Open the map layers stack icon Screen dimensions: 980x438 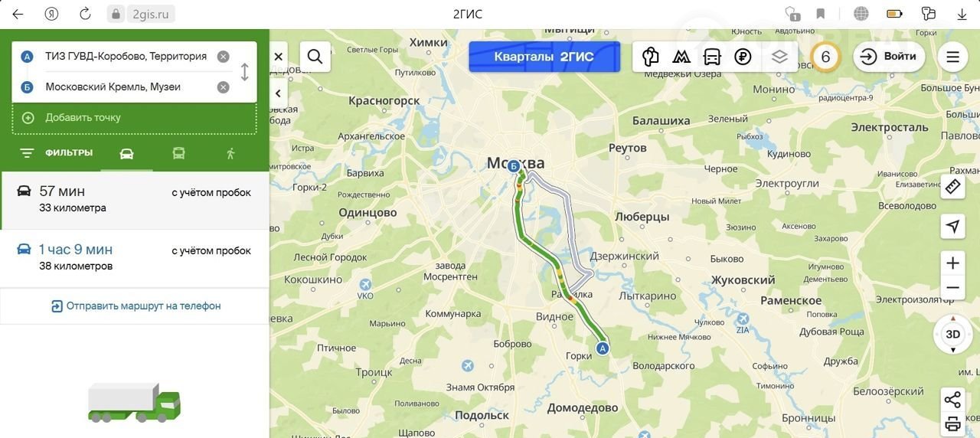(779, 57)
